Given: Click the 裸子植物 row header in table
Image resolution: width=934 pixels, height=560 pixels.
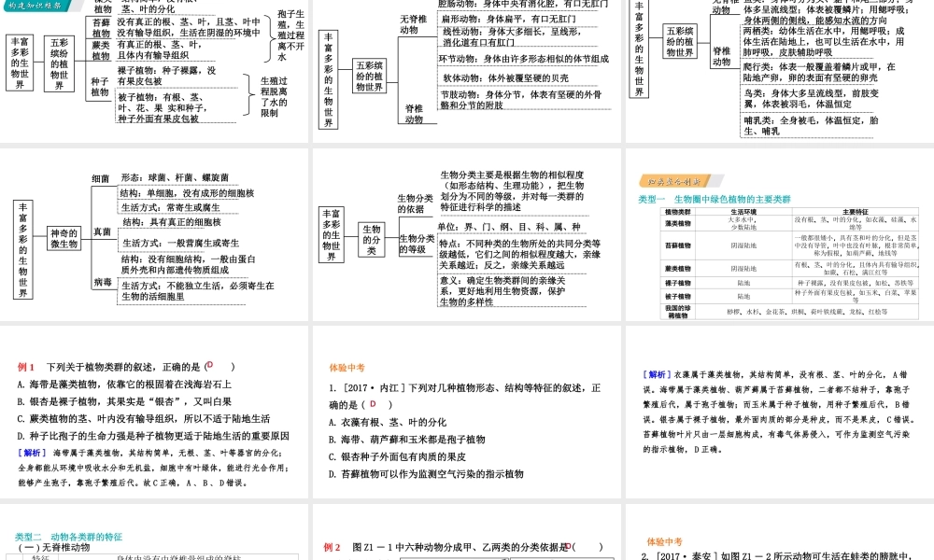Looking at the screenshot, I should tap(677, 284).
